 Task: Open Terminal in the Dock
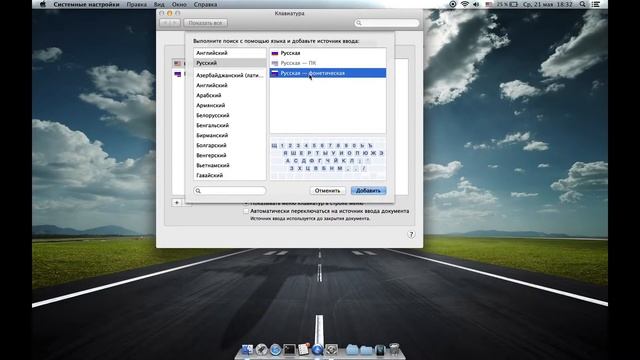tap(289, 350)
